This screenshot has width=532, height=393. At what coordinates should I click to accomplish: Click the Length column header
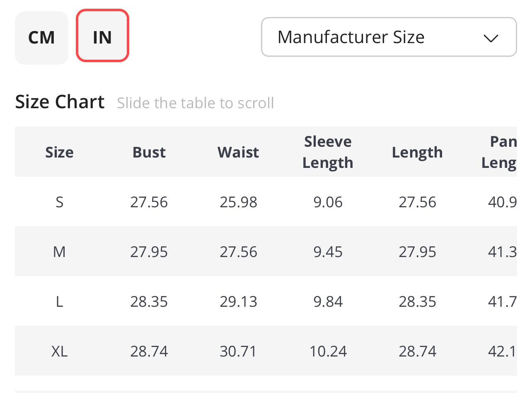coord(417,152)
